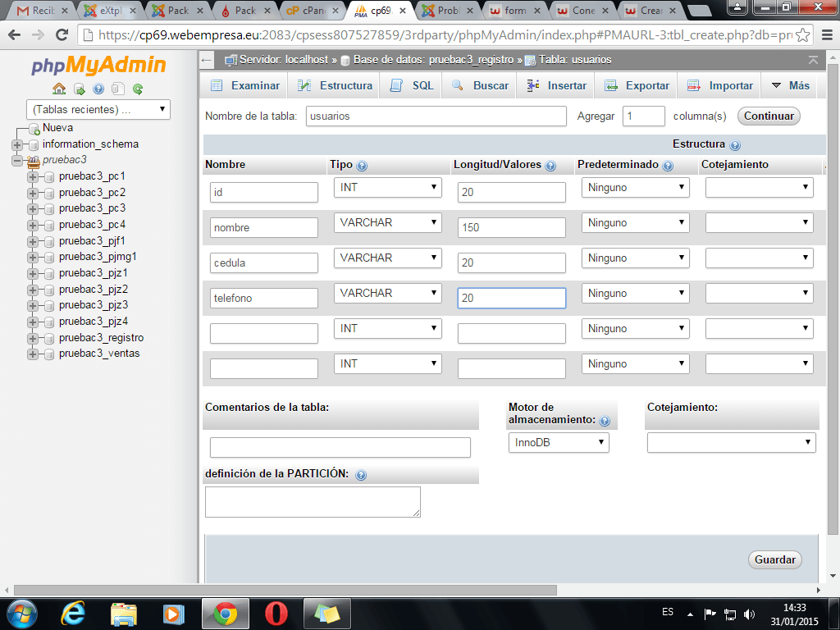The height and width of the screenshot is (630, 840).
Task: Change nombre column type via VARCHAR dropdown
Action: pos(387,222)
